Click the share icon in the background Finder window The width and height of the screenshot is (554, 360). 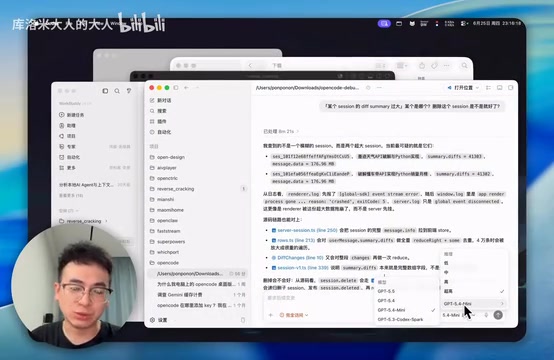pos(422,66)
